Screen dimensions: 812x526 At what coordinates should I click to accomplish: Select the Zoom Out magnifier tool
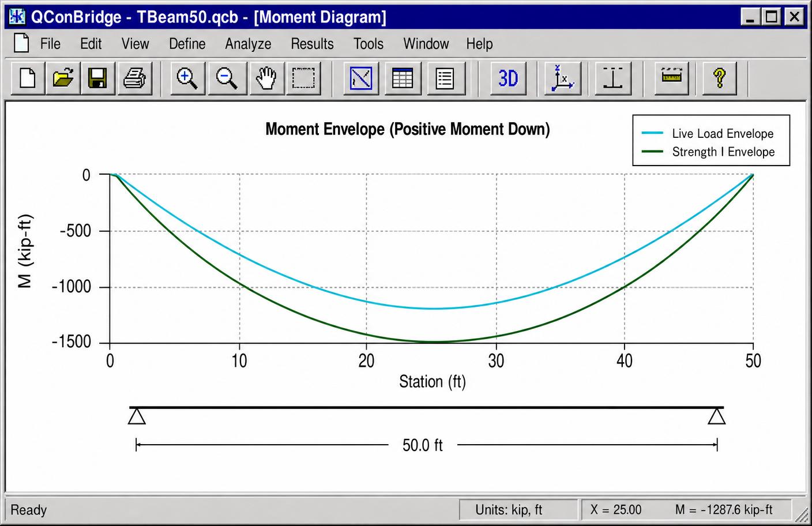coord(226,78)
